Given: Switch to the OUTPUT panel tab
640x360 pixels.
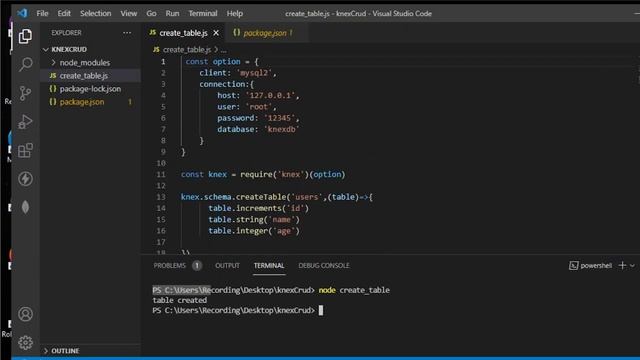Looking at the screenshot, I should pyautogui.click(x=227, y=266).
